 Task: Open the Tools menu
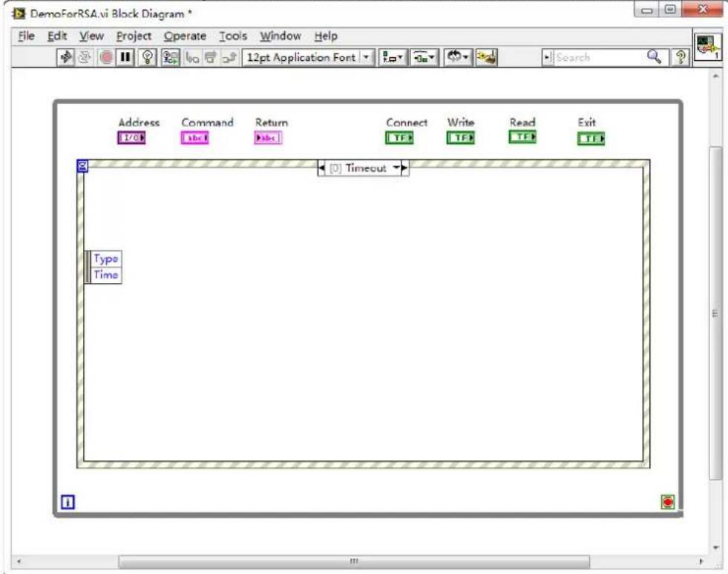pyautogui.click(x=232, y=36)
